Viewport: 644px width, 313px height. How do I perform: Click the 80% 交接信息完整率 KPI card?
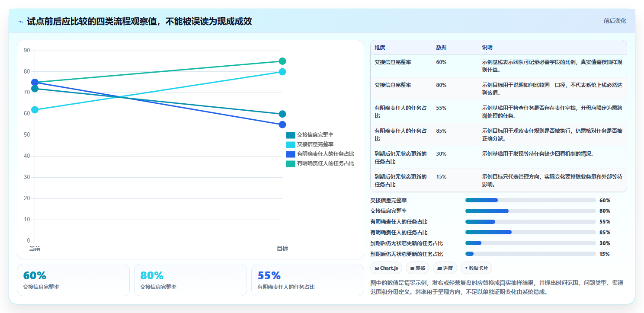coord(190,280)
